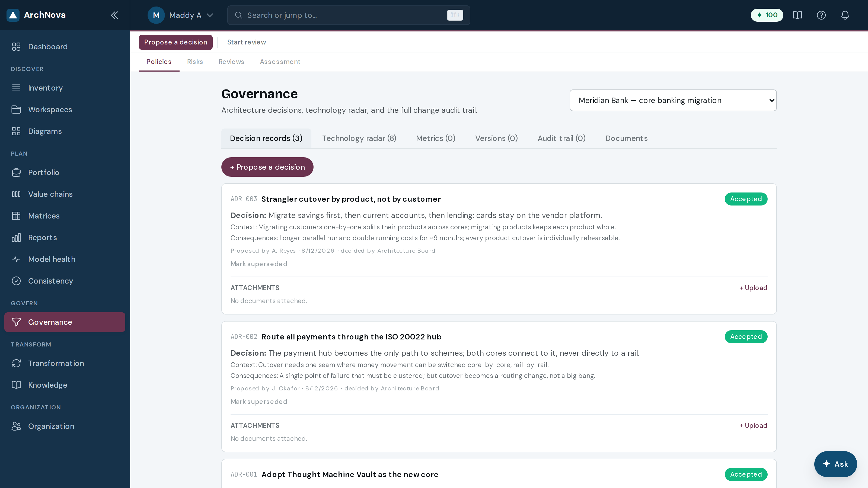Screen dimensions: 868x488
Task: Select the Decision records (3) tab
Action: pos(266,139)
